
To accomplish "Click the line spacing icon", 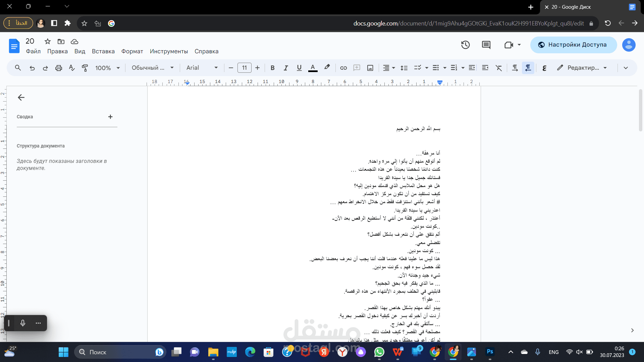I will 404,68.
